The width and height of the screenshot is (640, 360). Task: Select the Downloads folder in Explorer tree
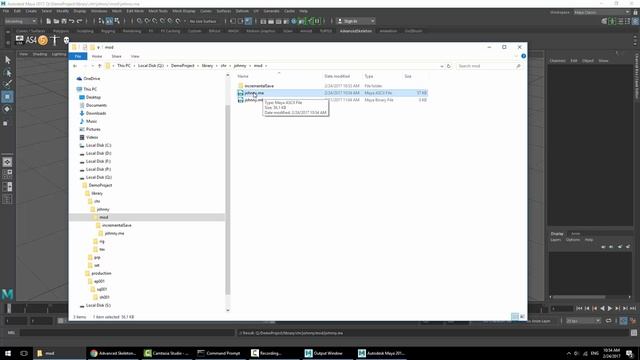coord(96,113)
